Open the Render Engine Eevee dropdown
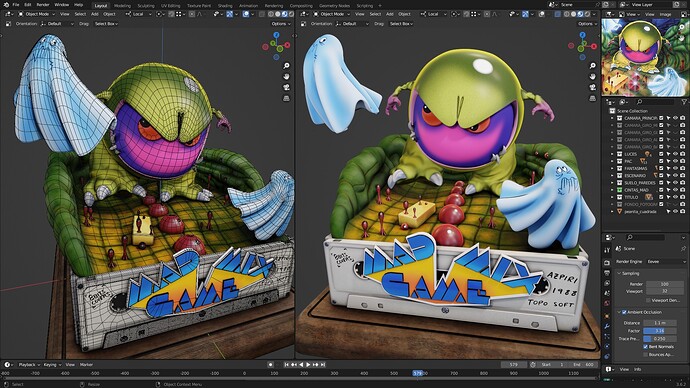 [x=666, y=261]
